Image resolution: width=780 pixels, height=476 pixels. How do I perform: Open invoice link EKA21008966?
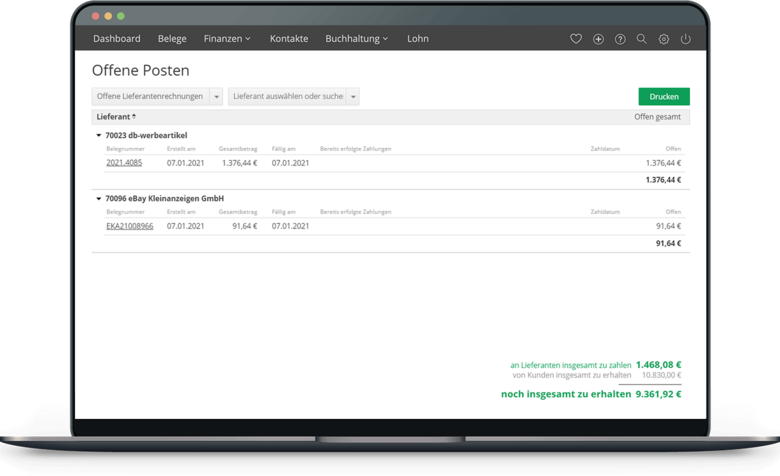(x=130, y=227)
